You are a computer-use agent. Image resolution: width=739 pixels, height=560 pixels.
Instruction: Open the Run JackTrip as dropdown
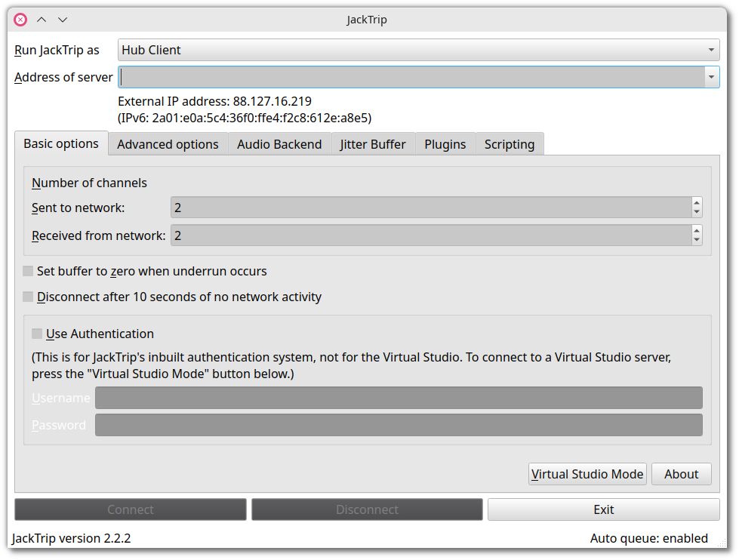(418, 51)
